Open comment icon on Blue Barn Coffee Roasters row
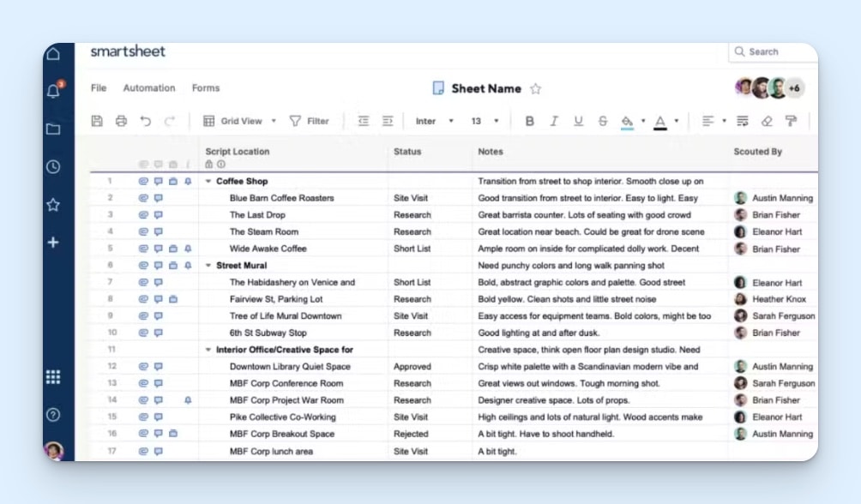The width and height of the screenshot is (861, 504). pos(158,198)
